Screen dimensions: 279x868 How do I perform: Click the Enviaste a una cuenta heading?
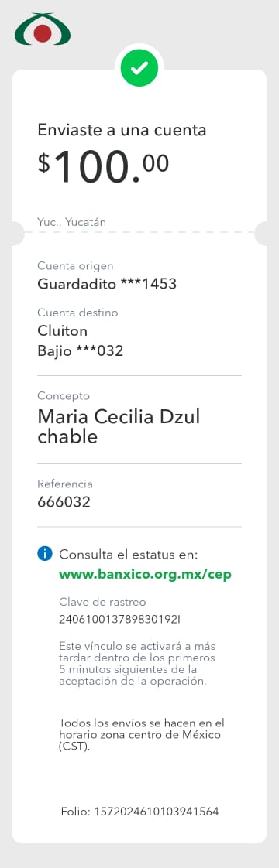click(x=122, y=130)
